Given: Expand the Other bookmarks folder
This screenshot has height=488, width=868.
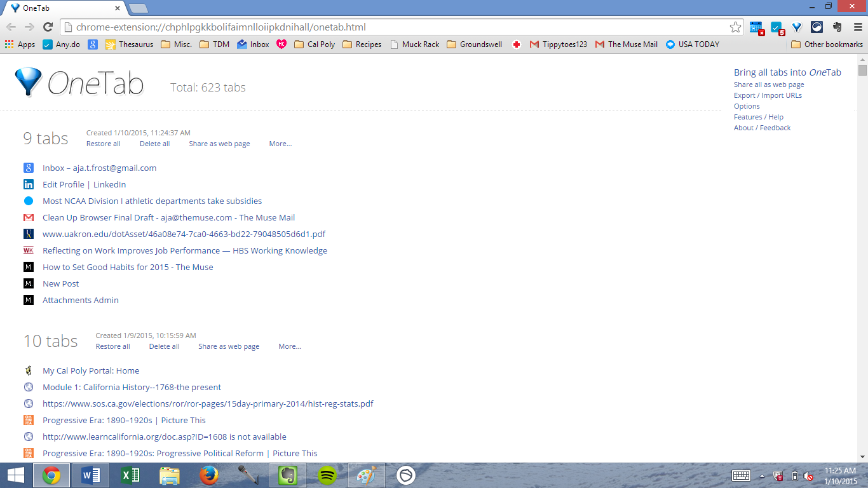Looking at the screenshot, I should tap(827, 44).
